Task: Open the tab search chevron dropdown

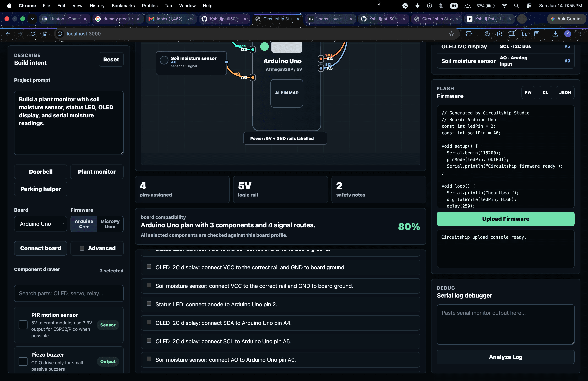Action: (x=32, y=19)
